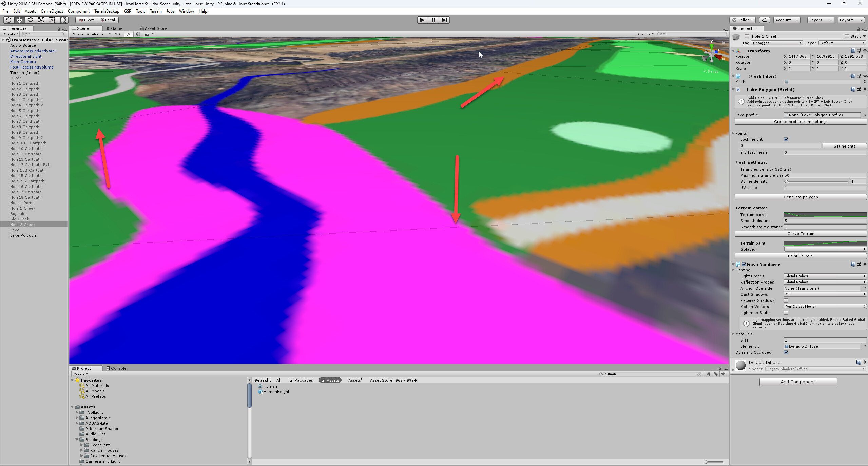
Task: Open the Tag dropdown showing Untagged
Action: point(776,43)
